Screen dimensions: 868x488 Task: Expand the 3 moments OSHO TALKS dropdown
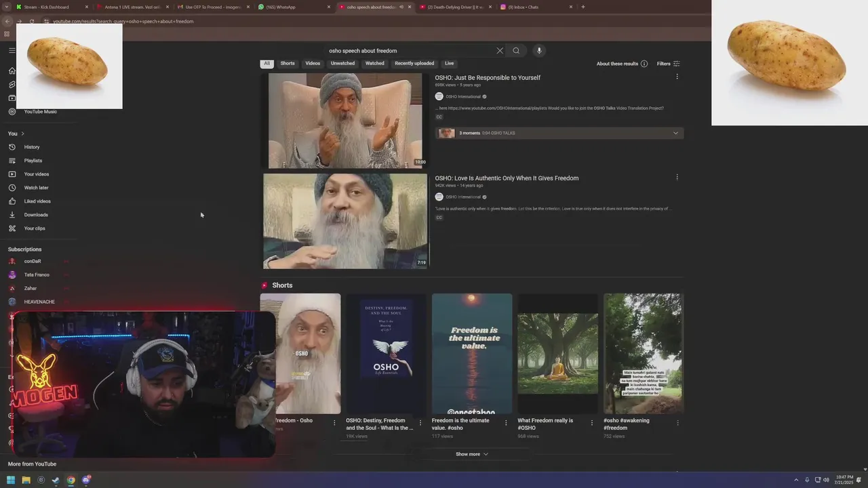point(675,134)
